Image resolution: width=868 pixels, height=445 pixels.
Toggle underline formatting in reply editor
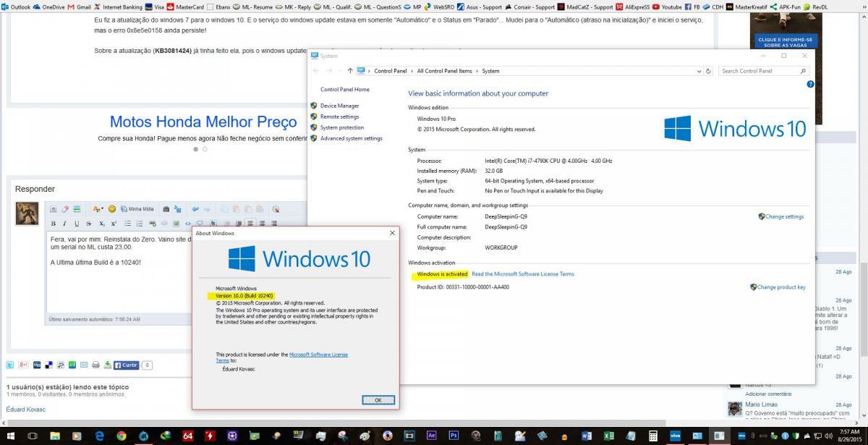tap(76, 224)
